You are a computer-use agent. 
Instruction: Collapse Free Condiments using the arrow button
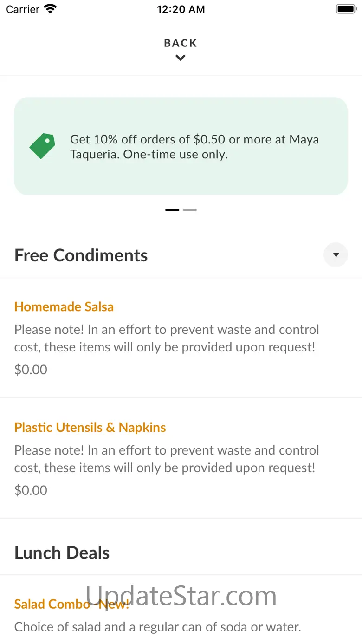(x=336, y=255)
